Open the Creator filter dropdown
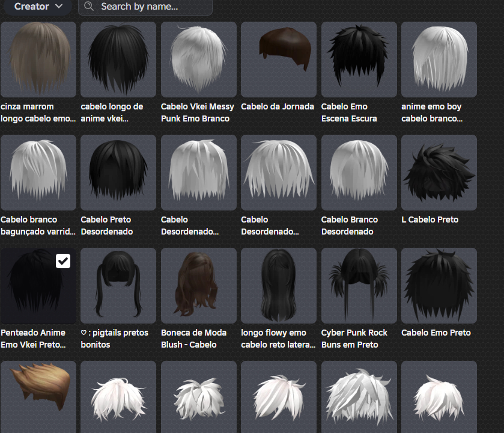Image resolution: width=504 pixels, height=433 pixels. 38,7
